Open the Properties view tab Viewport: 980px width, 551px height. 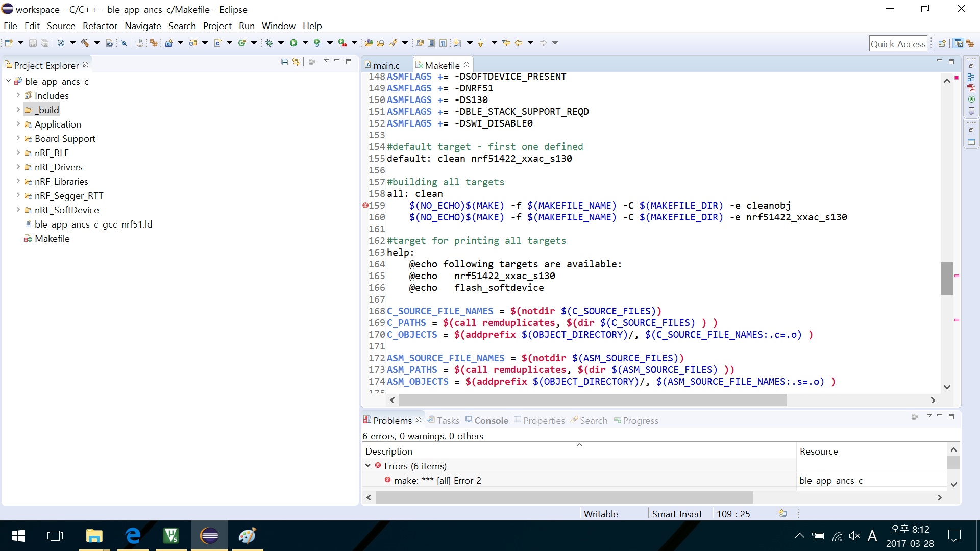(x=540, y=420)
